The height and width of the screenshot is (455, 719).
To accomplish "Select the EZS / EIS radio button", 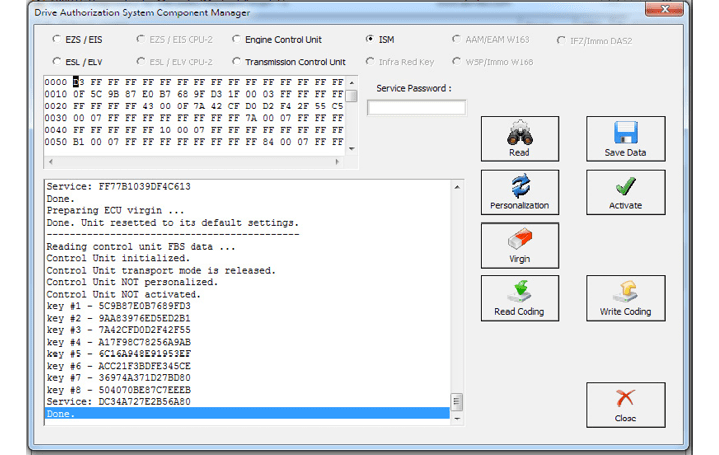I will click(x=56, y=40).
